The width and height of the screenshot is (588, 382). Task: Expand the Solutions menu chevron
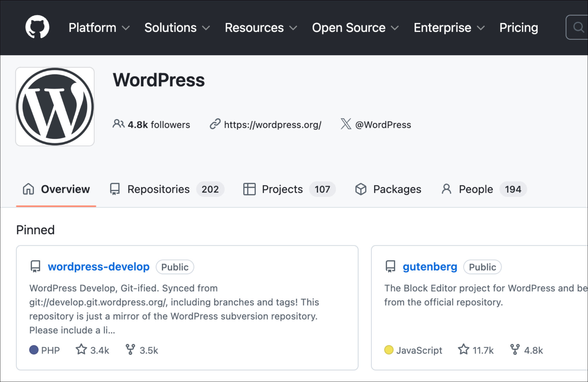(x=206, y=28)
